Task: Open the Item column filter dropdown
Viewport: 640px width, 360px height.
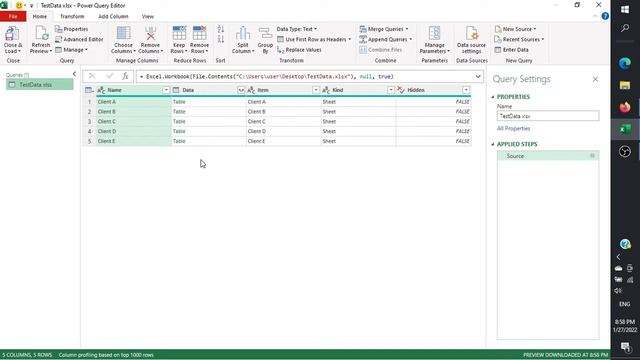Action: click(x=316, y=90)
